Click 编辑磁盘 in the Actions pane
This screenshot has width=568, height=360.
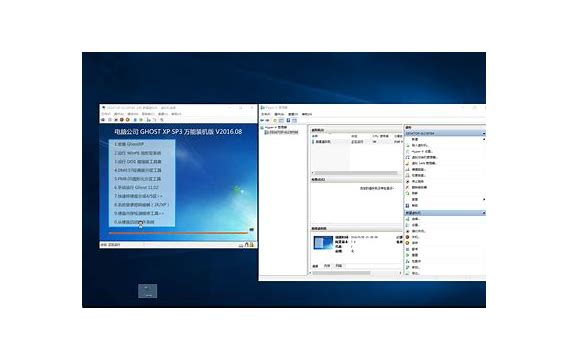coord(419,169)
